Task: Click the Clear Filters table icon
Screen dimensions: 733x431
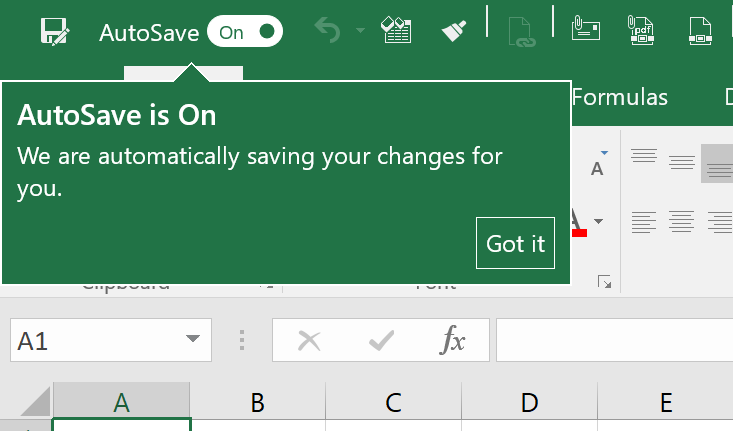Action: [398, 31]
